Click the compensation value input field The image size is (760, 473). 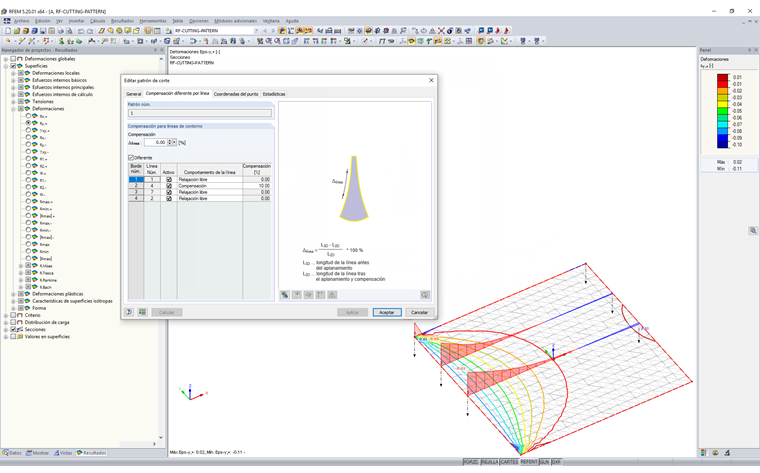pyautogui.click(x=155, y=142)
